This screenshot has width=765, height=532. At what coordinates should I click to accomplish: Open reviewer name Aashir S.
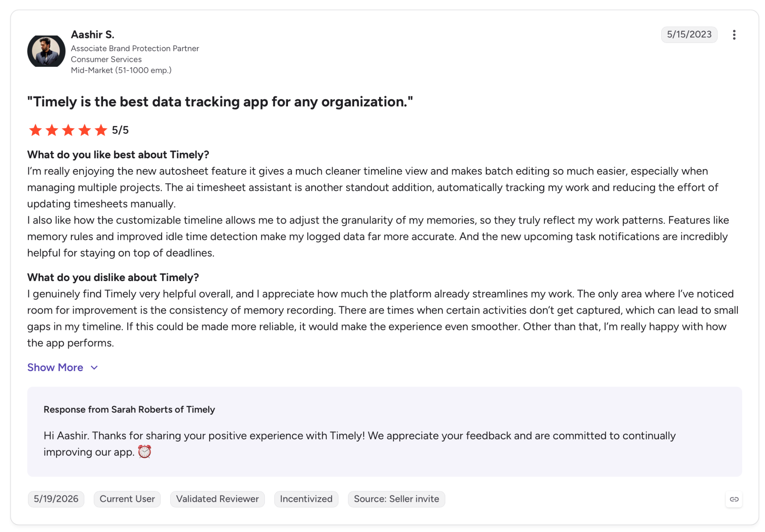tap(93, 34)
